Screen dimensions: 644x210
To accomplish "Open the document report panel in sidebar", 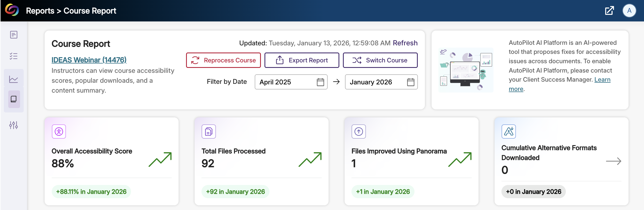I will pyautogui.click(x=13, y=35).
